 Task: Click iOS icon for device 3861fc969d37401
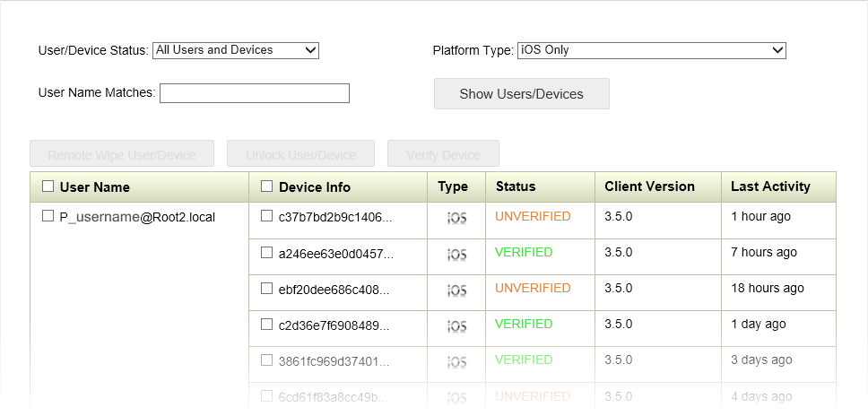(456, 362)
